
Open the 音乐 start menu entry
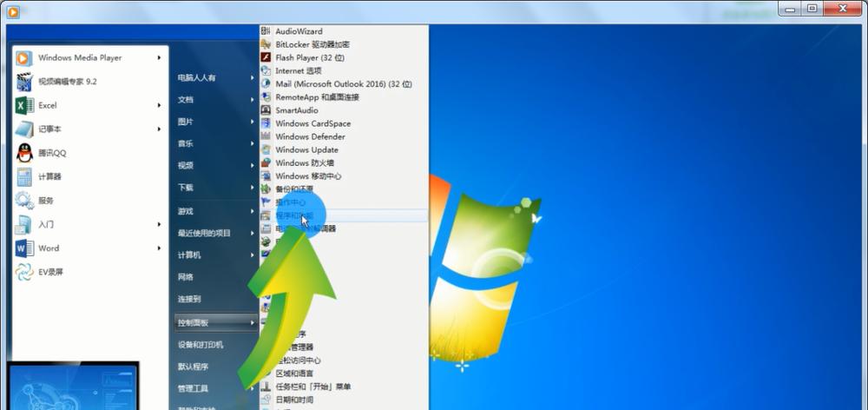(x=216, y=143)
